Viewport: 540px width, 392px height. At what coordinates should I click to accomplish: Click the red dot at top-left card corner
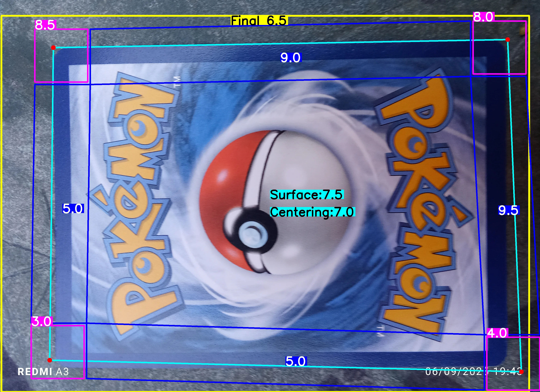click(x=53, y=48)
